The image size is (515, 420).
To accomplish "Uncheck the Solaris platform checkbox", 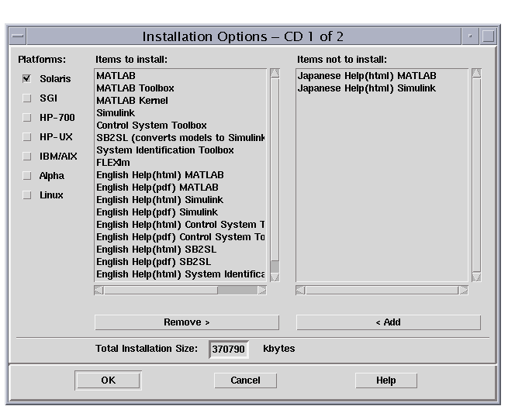I will coord(26,79).
